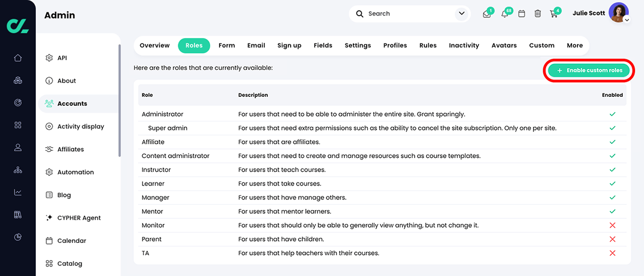Click the CYPHER Agent sparkle icon
The height and width of the screenshot is (276, 644).
49,218
